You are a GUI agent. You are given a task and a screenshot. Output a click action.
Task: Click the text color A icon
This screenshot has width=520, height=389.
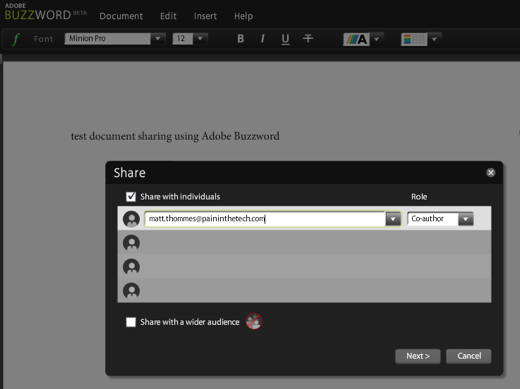tap(356, 39)
